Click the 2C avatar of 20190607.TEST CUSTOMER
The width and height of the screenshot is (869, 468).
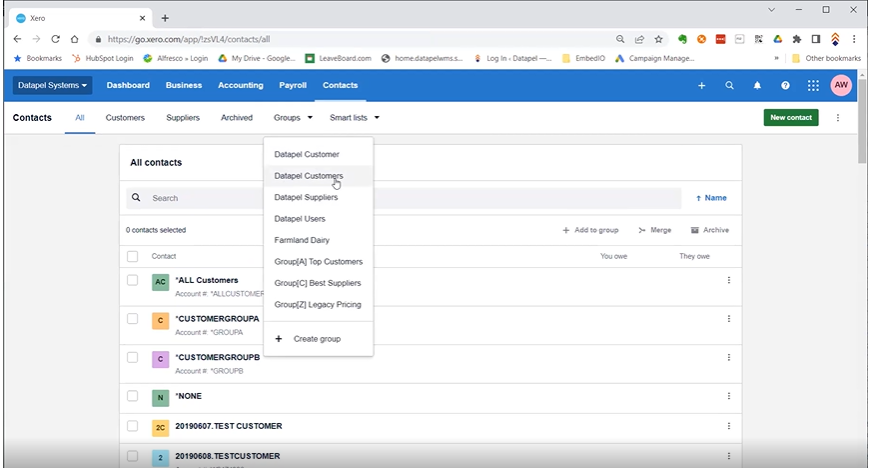[160, 428]
